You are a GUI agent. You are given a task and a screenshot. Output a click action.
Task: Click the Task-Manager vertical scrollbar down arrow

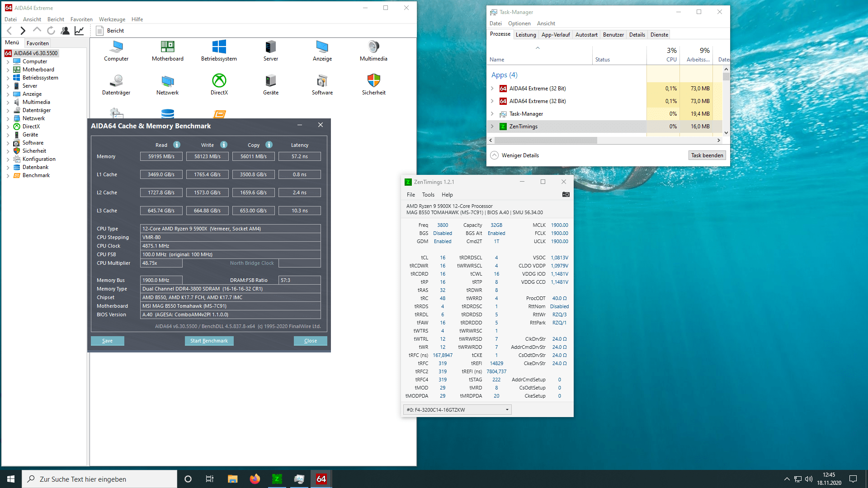[726, 133]
